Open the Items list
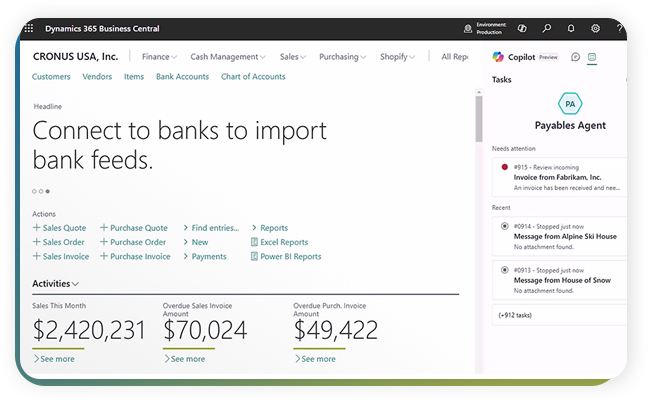This screenshot has width=648, height=401. (x=134, y=76)
